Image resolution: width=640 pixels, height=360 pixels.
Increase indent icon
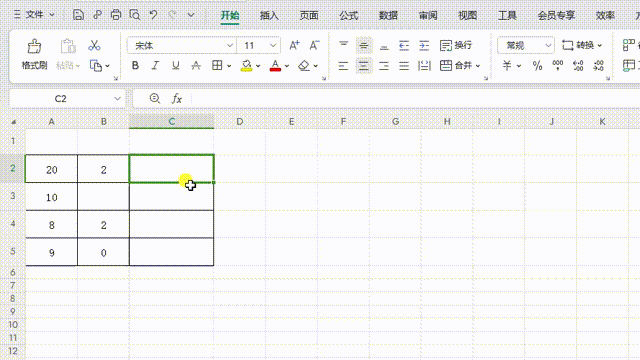424,45
